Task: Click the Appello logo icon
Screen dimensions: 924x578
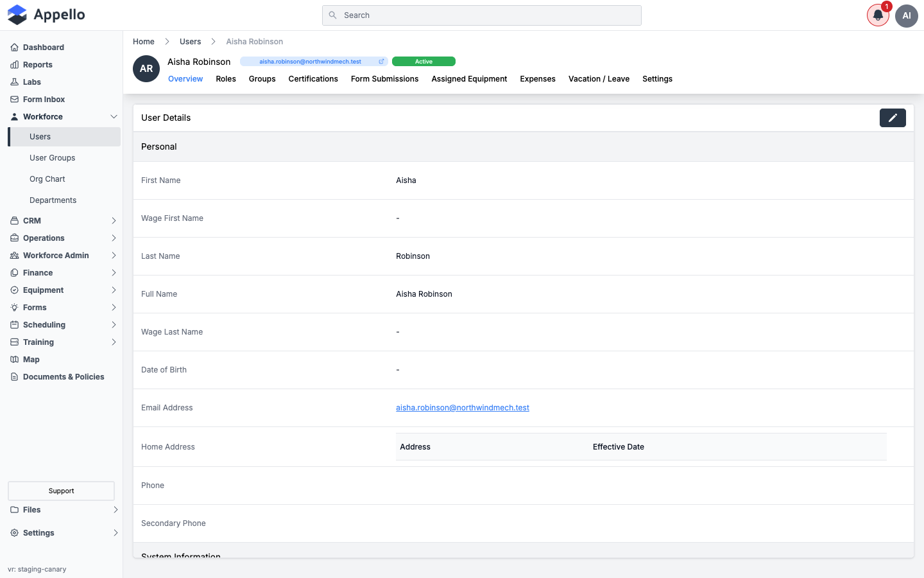Action: [17, 15]
